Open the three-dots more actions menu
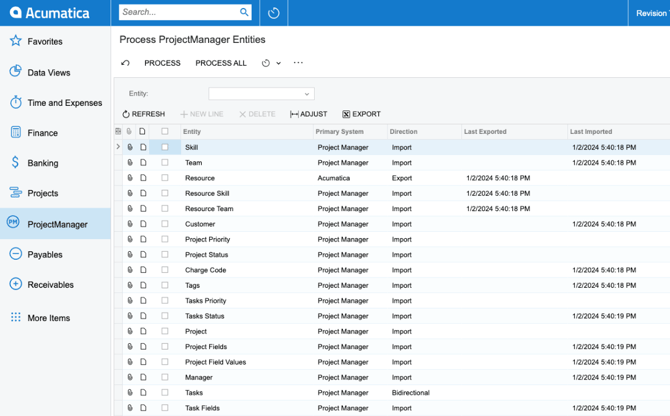 [x=298, y=63]
